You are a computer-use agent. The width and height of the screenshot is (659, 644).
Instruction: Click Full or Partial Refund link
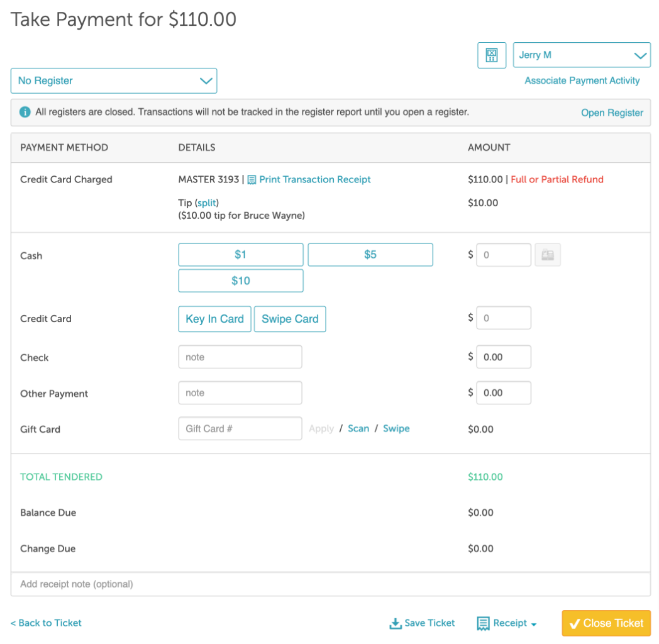coord(557,179)
